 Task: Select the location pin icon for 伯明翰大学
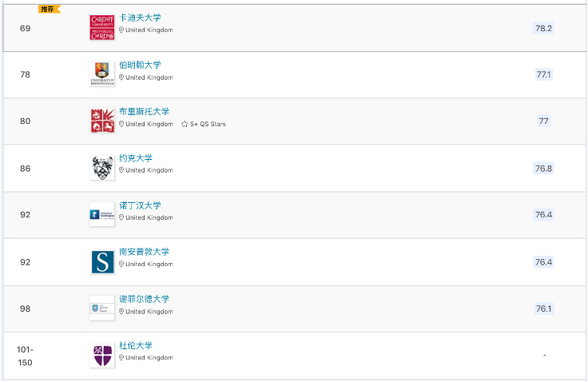point(121,78)
